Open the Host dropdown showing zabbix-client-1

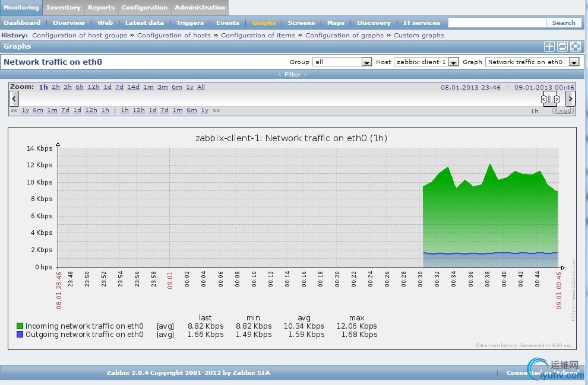[426, 62]
